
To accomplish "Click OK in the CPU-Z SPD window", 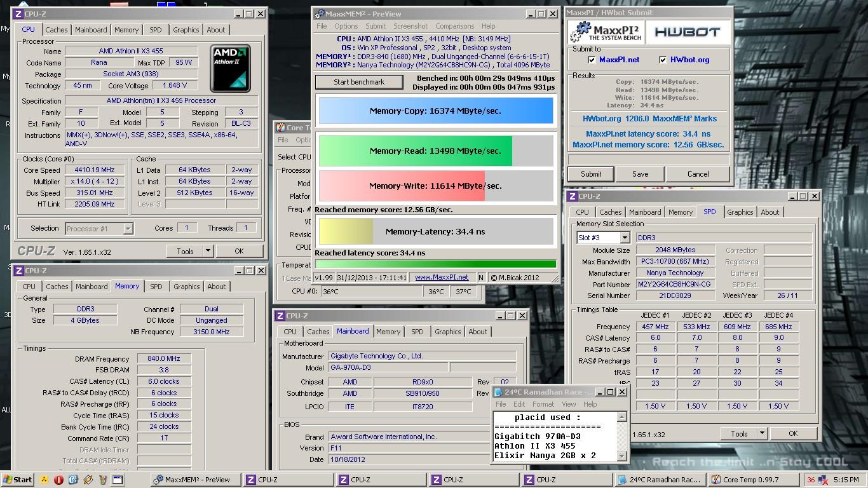I will click(793, 433).
